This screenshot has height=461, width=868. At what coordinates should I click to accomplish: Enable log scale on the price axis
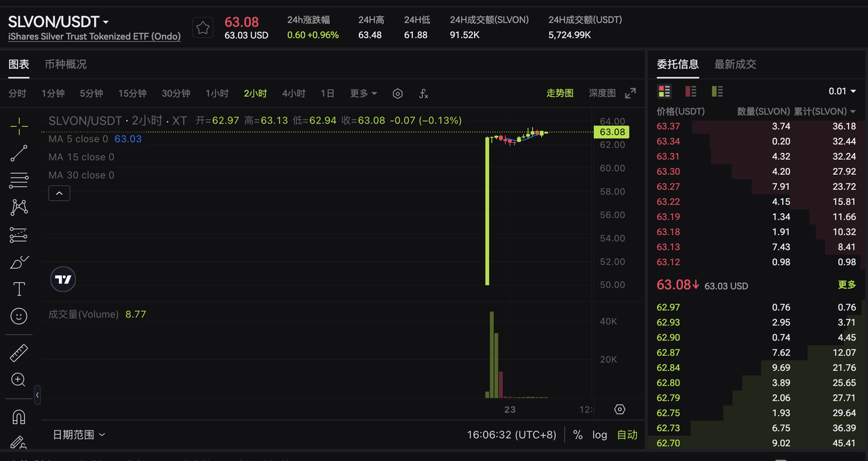click(x=599, y=435)
